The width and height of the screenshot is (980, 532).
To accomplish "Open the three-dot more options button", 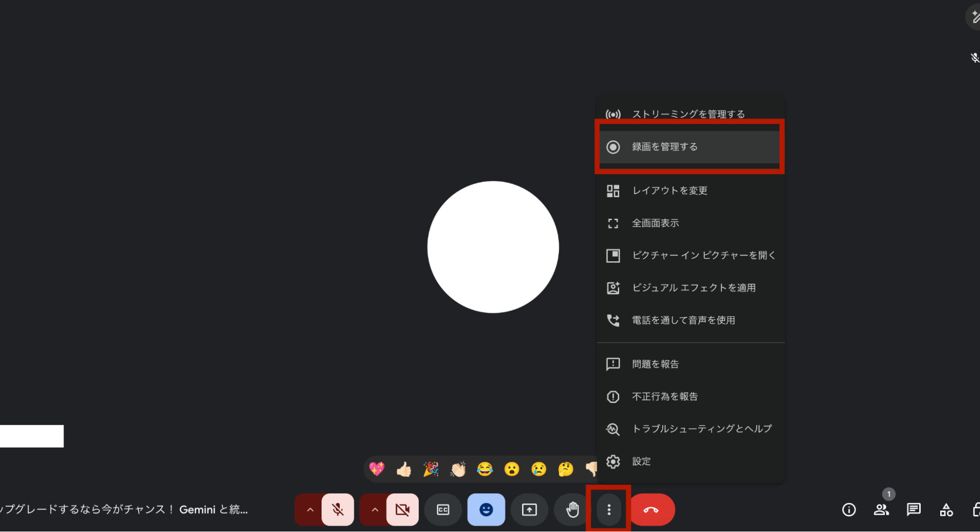I will pos(609,509).
